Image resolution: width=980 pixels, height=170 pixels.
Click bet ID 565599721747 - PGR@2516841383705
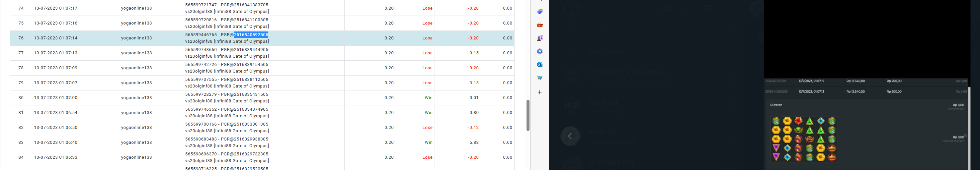(227, 5)
